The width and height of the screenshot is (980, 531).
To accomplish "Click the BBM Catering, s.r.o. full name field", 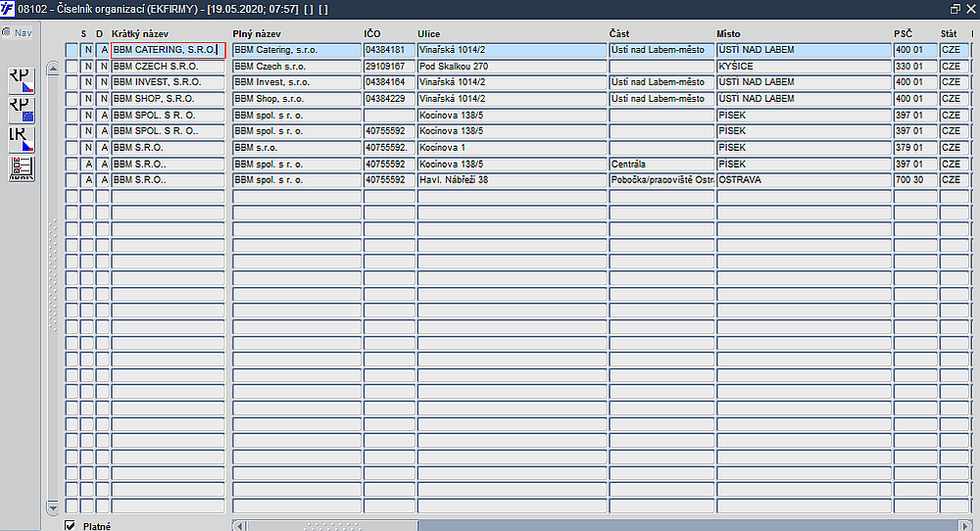I will tap(297, 50).
